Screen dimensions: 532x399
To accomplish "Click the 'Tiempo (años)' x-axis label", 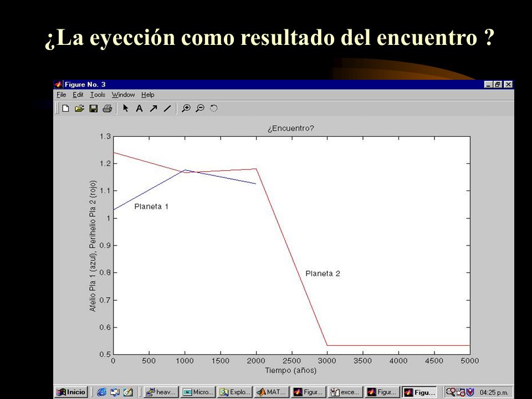I will [x=291, y=370].
